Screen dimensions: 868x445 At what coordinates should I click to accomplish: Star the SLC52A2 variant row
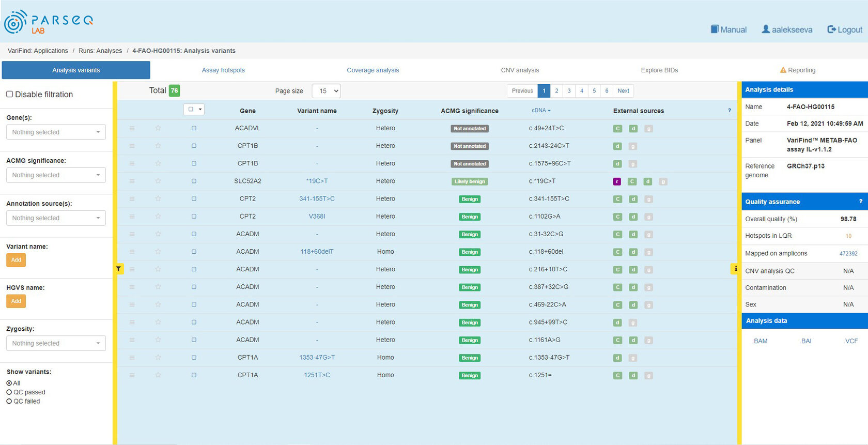(158, 181)
